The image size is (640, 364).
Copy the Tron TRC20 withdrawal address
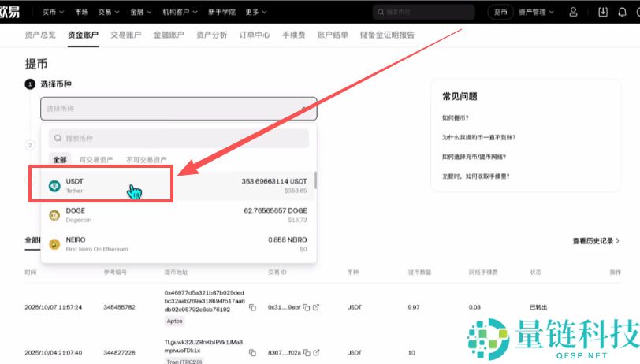click(252, 352)
